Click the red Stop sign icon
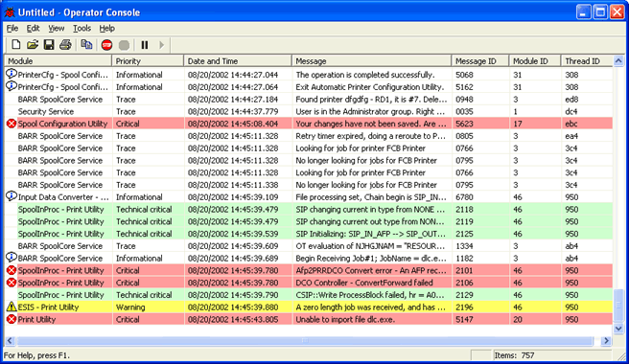This screenshot has height=364, width=629. pos(106,45)
